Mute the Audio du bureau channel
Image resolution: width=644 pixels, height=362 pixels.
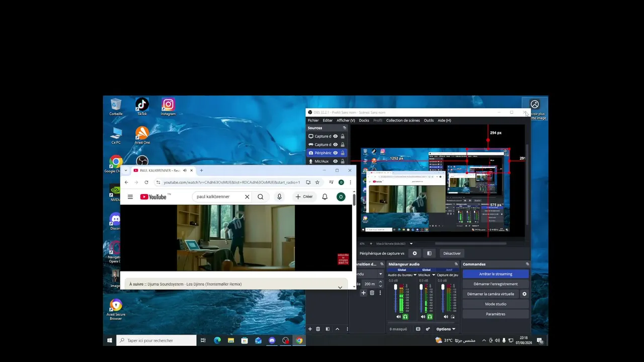tap(398, 317)
